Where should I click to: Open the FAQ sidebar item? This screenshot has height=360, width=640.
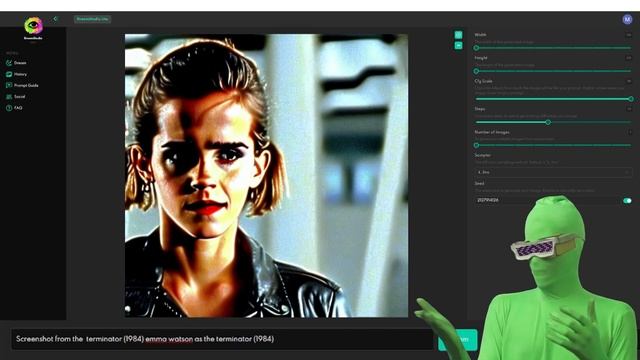click(x=14, y=108)
